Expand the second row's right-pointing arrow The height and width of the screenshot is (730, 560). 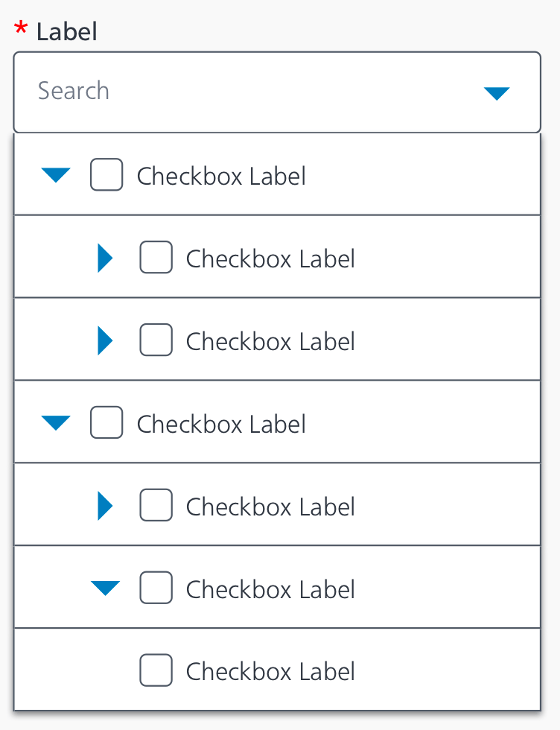105,258
